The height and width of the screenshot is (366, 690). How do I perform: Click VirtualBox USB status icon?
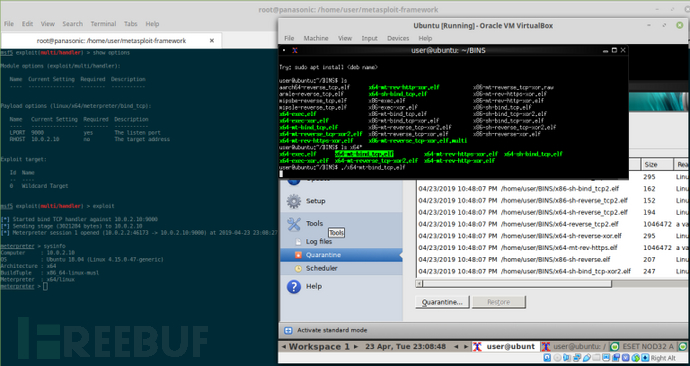(x=587, y=358)
